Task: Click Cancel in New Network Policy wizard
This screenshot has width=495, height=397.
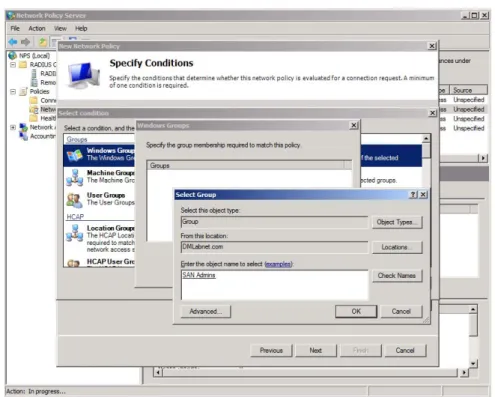Action: pyautogui.click(x=405, y=350)
